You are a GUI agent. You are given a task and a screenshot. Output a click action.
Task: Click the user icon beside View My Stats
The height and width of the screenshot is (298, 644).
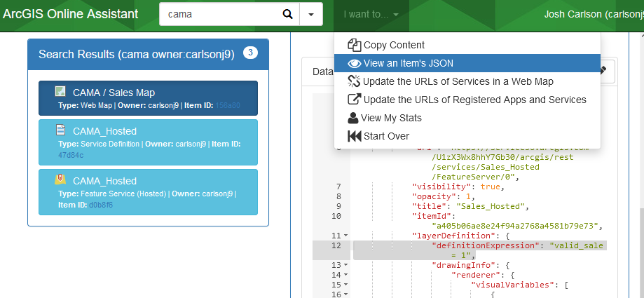tap(354, 118)
